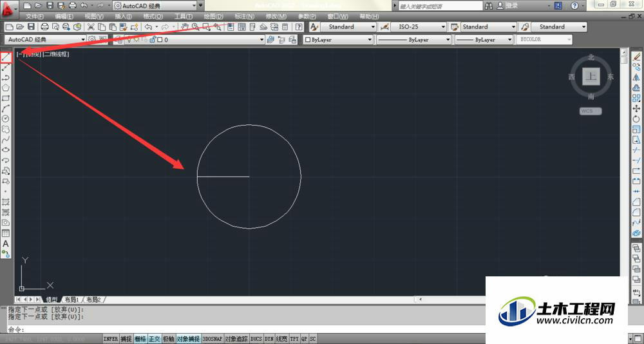Open the 文件(F) menu
The image size is (644, 344).
click(x=35, y=17)
